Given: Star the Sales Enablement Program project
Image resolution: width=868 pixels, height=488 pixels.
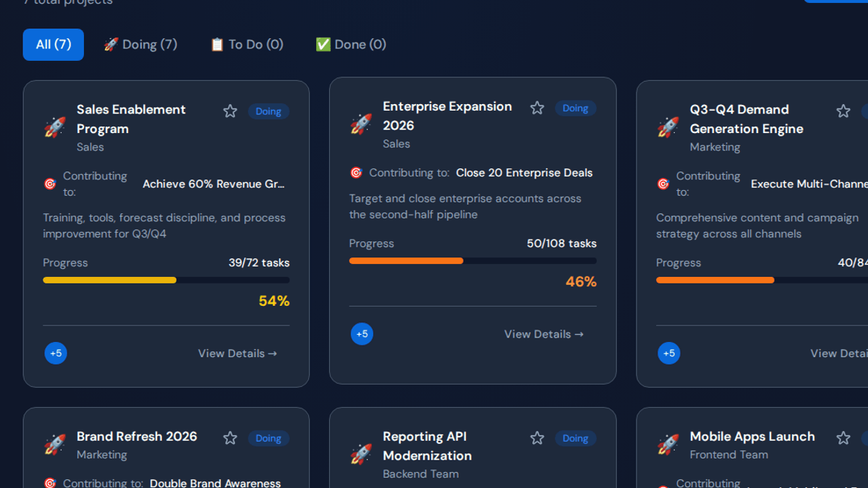Looking at the screenshot, I should (x=230, y=111).
